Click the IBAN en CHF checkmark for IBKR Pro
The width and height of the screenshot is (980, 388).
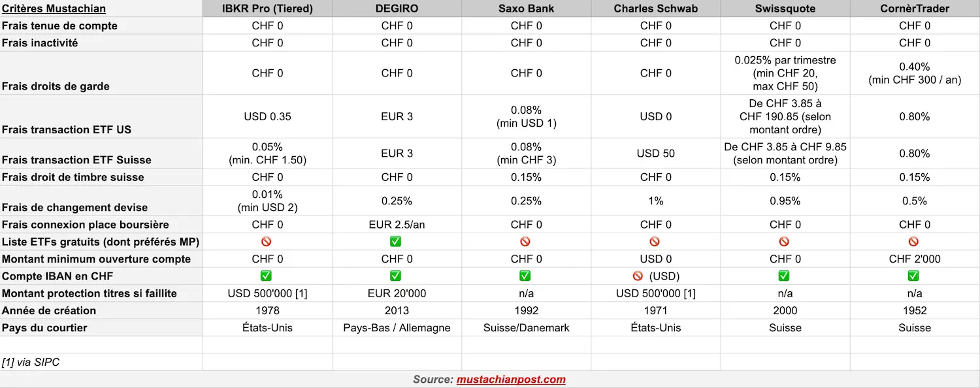click(x=266, y=276)
